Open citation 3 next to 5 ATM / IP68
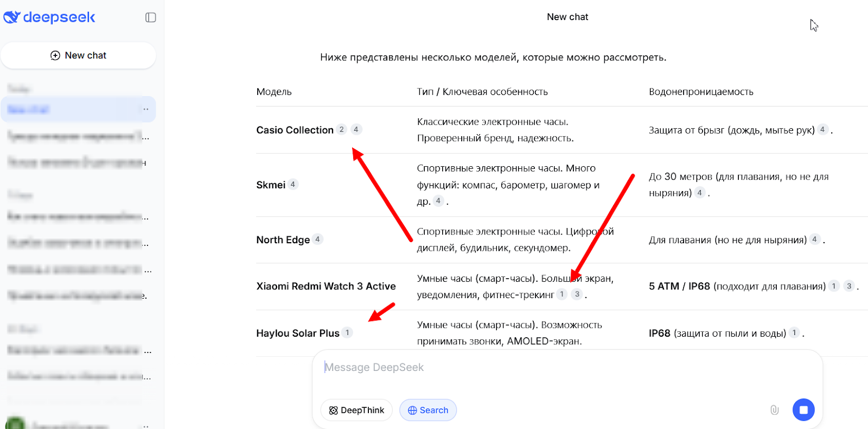The height and width of the screenshot is (429, 868). click(x=847, y=286)
